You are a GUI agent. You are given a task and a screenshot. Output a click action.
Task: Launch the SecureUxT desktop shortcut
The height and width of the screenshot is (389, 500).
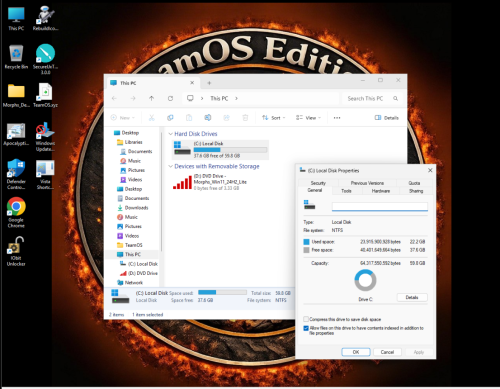(45, 59)
